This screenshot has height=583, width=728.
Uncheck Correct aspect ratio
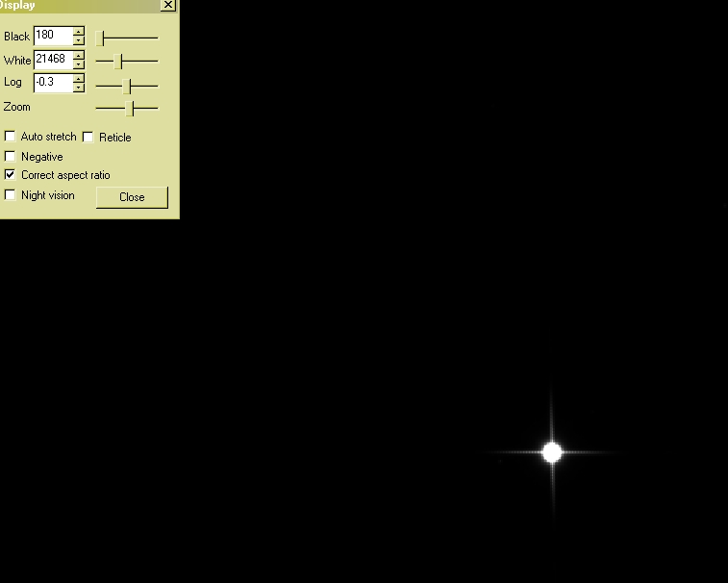tap(10, 175)
